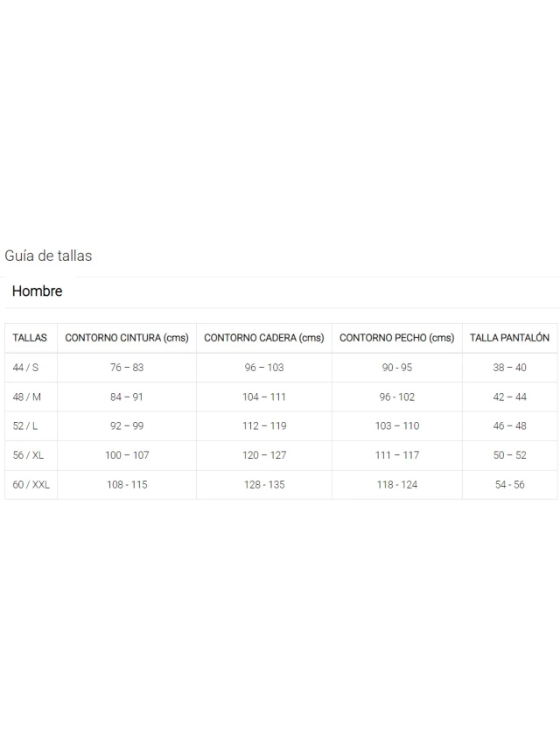Click the CONTORNO CADERA column header

point(264,338)
